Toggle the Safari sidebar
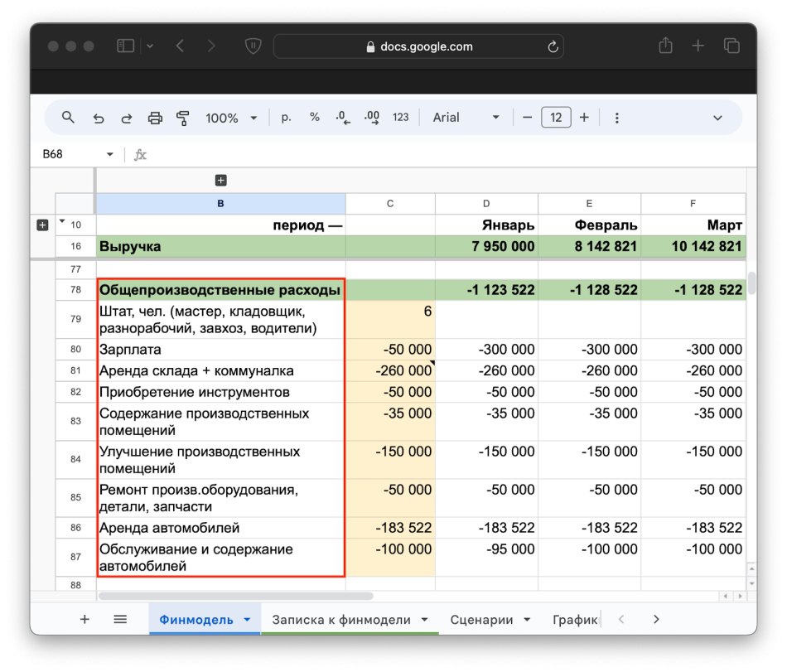Screen dimensions: 787x672 tap(125, 46)
